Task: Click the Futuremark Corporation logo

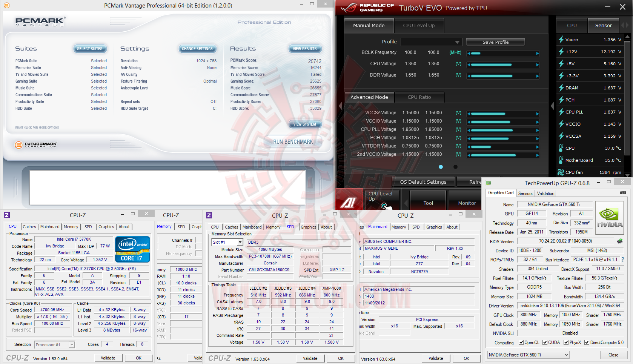Action: (36, 144)
